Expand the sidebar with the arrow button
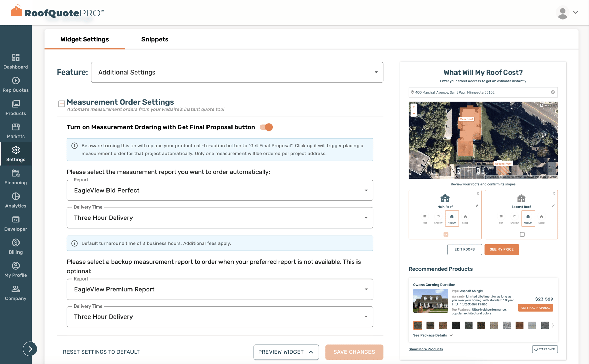 (x=30, y=349)
